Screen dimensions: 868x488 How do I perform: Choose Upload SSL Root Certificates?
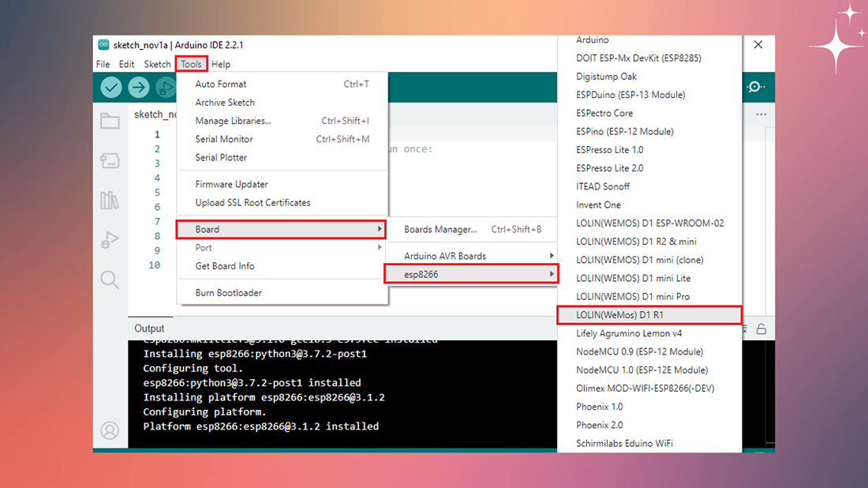(x=282, y=203)
